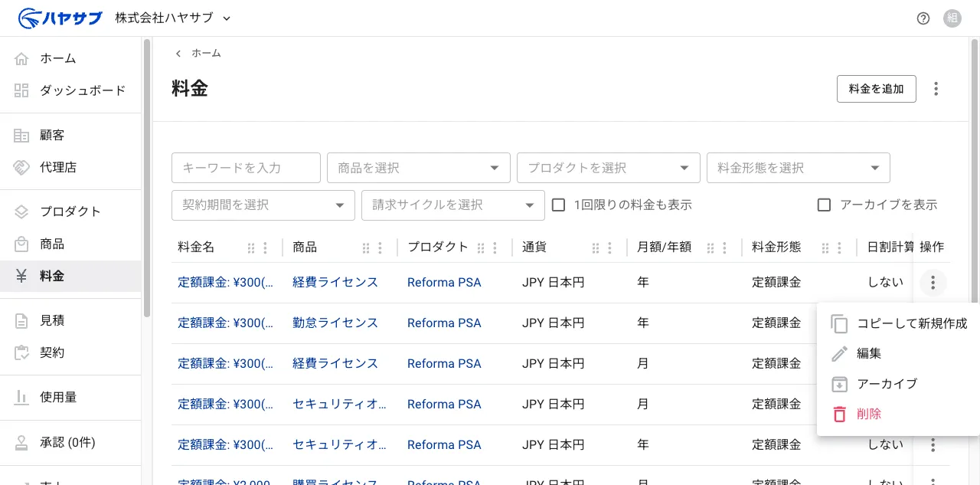This screenshot has width=980, height=485.
Task: Open ダッシュボード in the sidebar
Action: point(70,90)
